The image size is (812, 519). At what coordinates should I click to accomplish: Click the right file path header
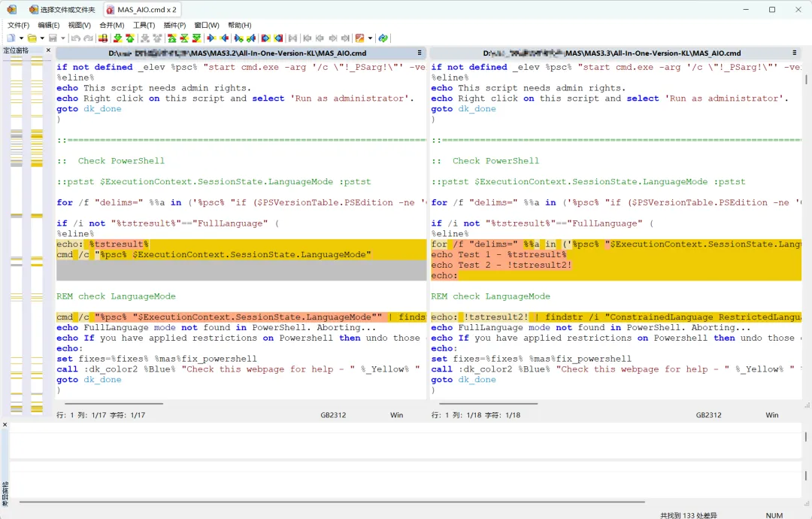(612, 53)
